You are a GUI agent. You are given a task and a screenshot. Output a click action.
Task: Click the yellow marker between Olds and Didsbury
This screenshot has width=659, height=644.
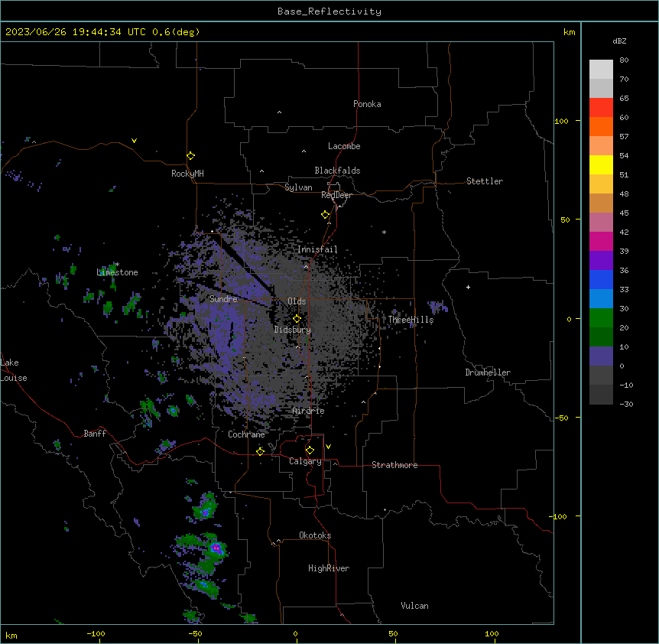coord(297,319)
